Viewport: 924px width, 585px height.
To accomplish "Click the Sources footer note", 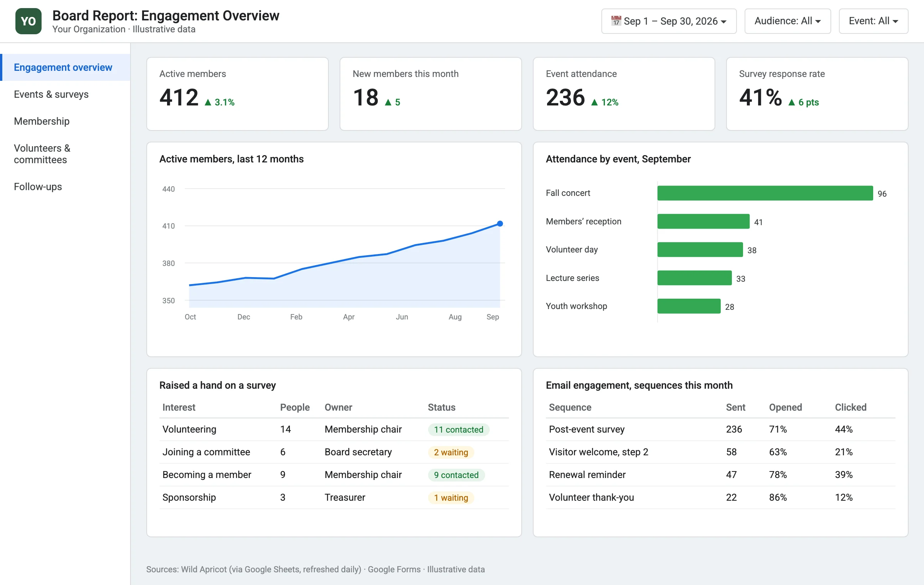I will 315,569.
